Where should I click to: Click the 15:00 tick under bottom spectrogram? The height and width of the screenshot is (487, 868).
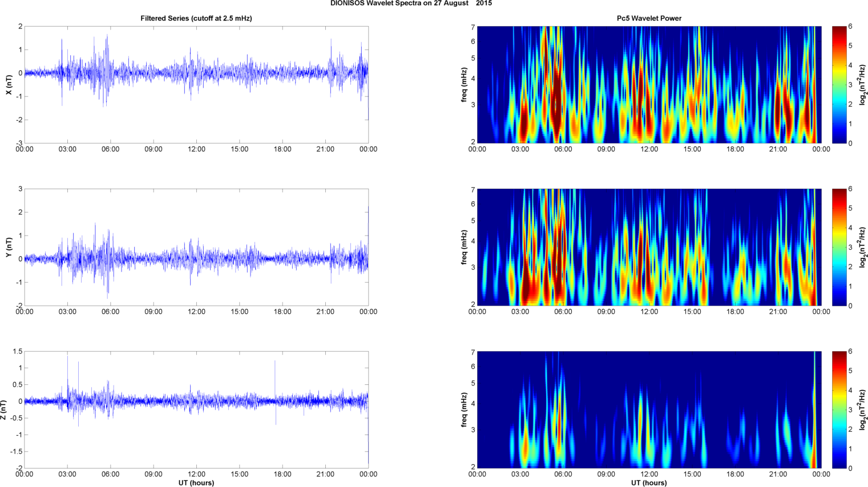tap(692, 474)
